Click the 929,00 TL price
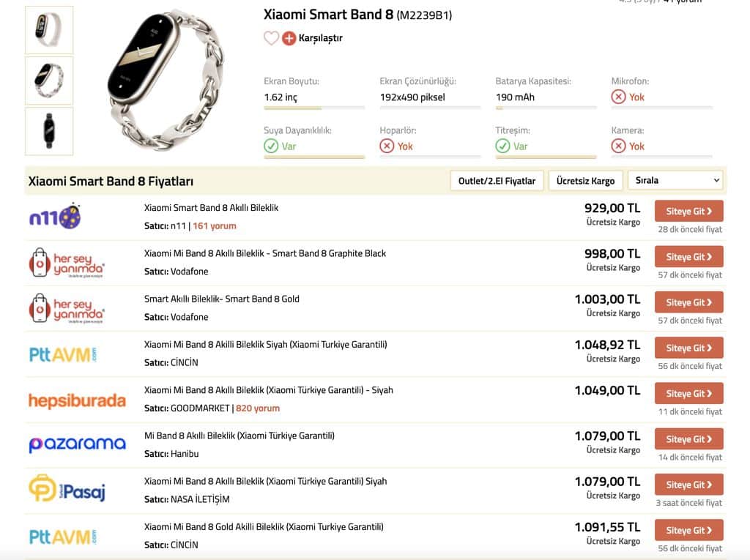Image resolution: width=750 pixels, height=560 pixels. 612,208
